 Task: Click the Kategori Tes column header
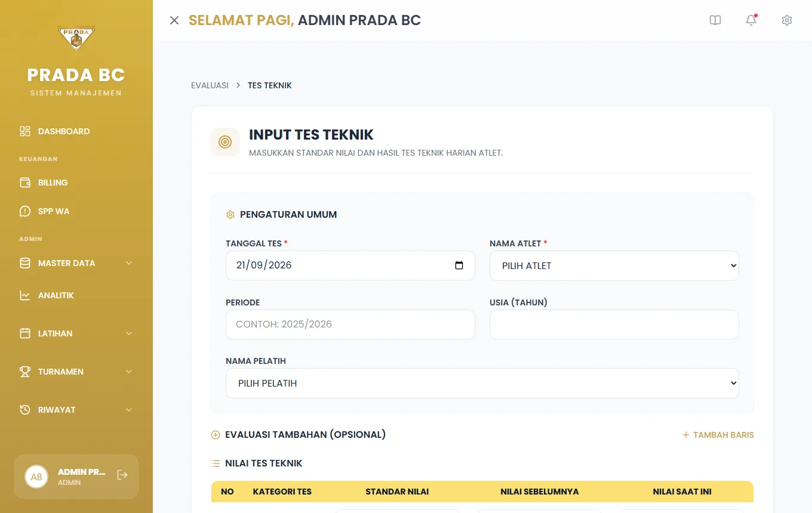tap(282, 492)
